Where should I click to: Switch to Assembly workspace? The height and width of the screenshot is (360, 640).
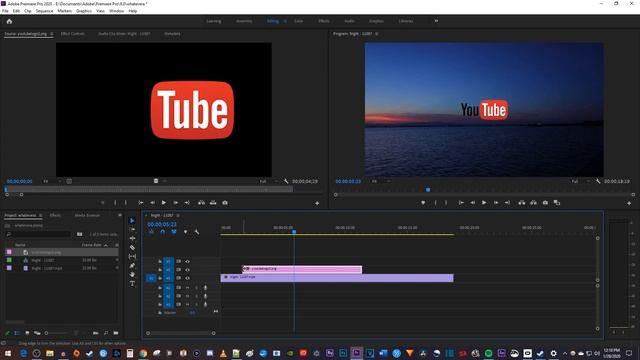244,21
